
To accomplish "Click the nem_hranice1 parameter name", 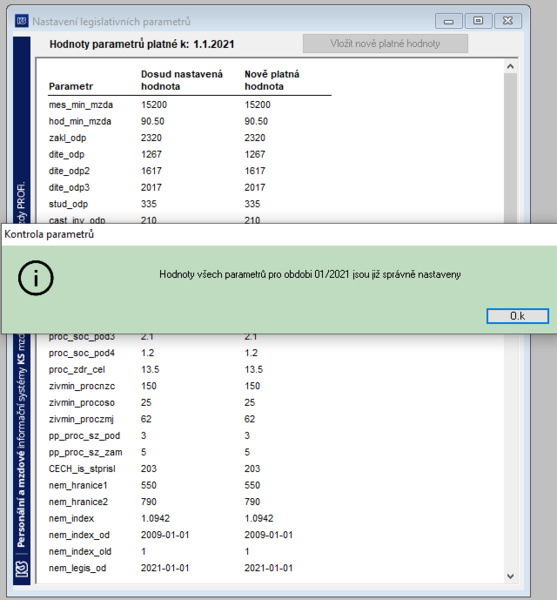I will 78,485.
